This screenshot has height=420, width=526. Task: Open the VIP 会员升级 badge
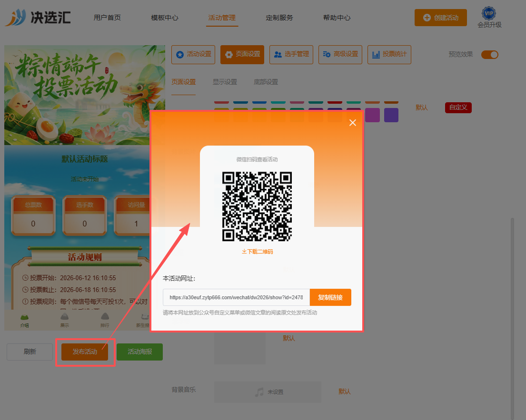(x=489, y=18)
